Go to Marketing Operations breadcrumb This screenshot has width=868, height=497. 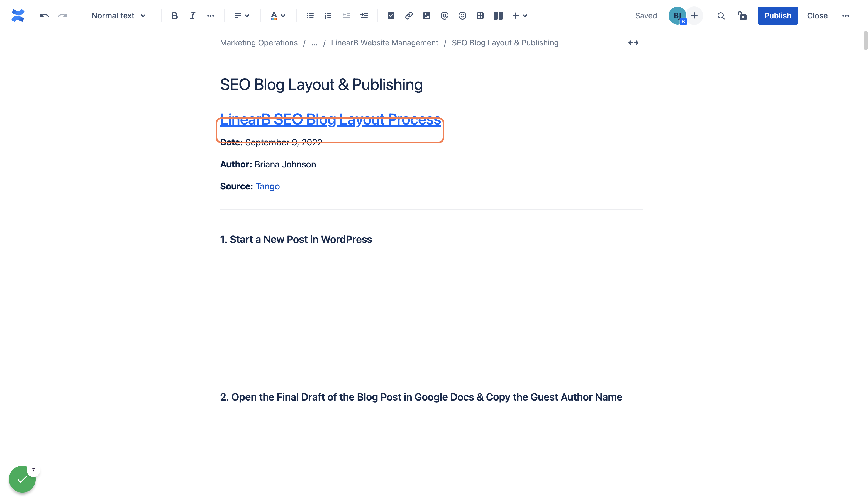[259, 43]
